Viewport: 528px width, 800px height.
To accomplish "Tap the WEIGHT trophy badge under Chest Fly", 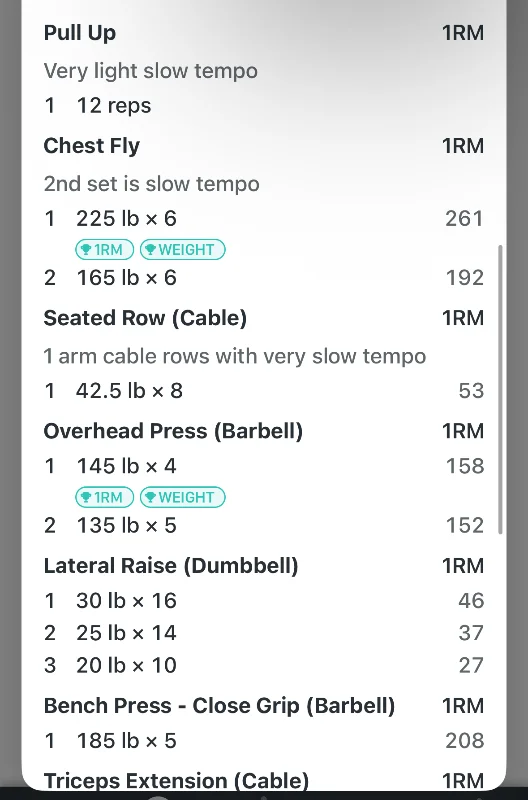I will tap(183, 249).
